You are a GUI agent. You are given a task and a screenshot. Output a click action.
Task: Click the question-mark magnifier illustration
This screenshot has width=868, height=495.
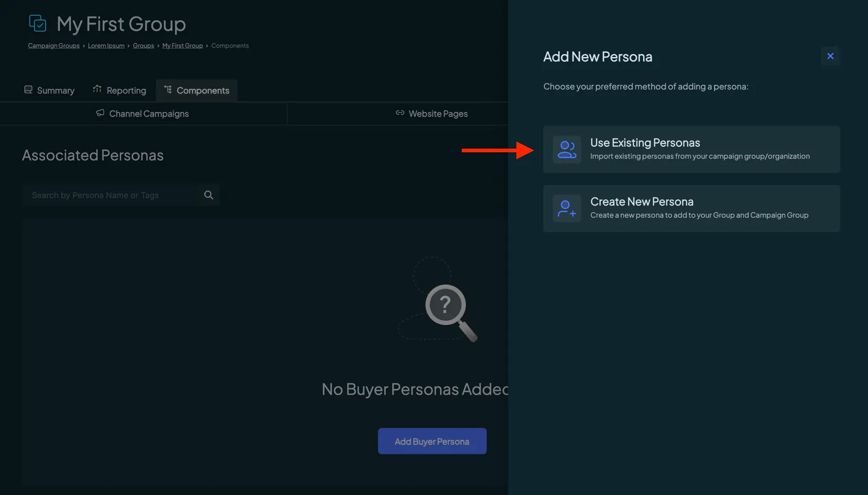[438, 300]
